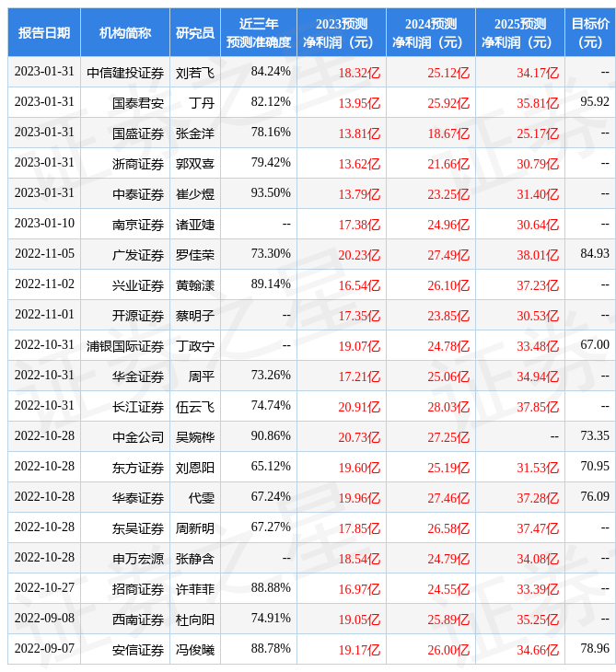Click analyst name 丁丹
The height and width of the screenshot is (672, 616).
202,103
